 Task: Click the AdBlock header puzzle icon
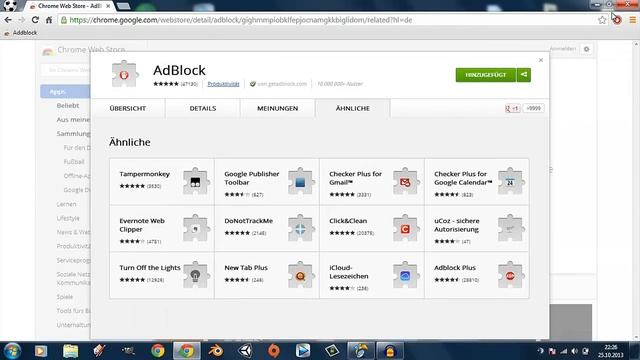[x=125, y=74]
